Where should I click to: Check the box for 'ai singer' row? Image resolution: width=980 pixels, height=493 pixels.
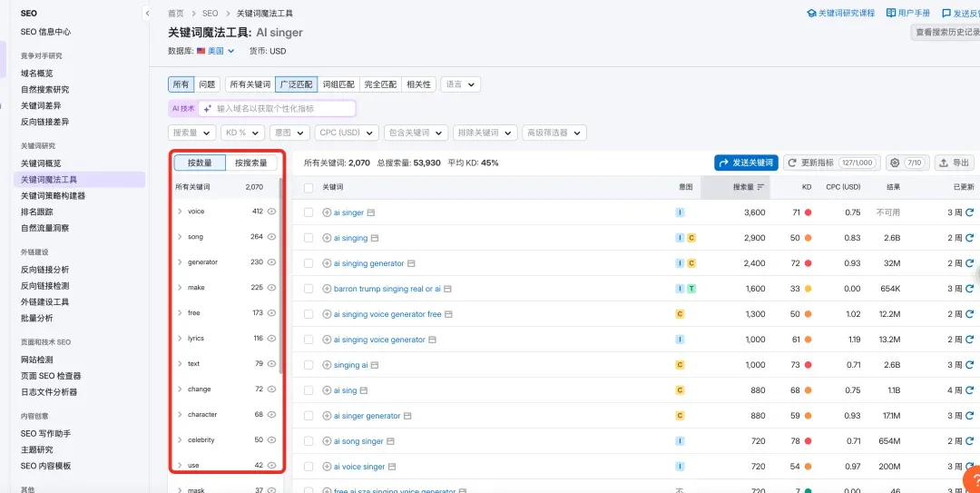[x=309, y=212]
